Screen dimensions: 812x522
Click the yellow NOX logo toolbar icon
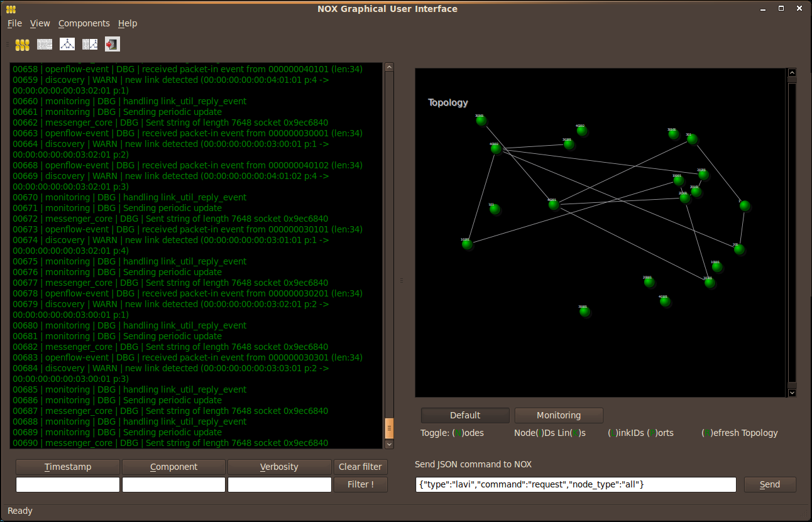click(x=22, y=45)
